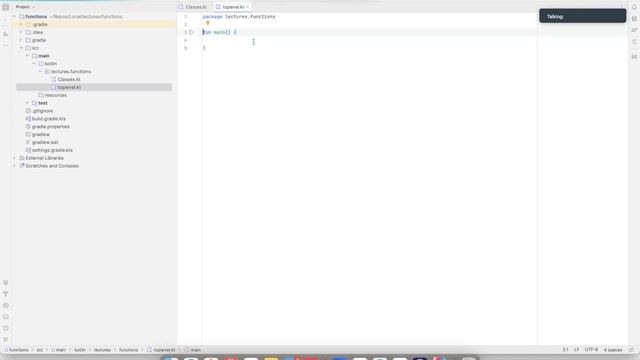This screenshot has height=360, width=640.
Task: Open the Problems tool window icon
Action: (6, 328)
